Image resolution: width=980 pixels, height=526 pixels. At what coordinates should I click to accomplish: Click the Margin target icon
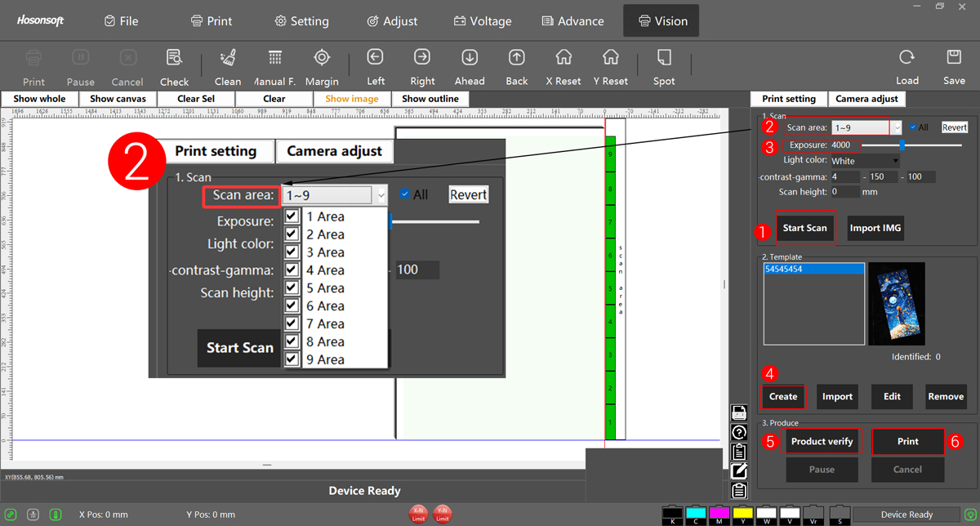(x=322, y=57)
